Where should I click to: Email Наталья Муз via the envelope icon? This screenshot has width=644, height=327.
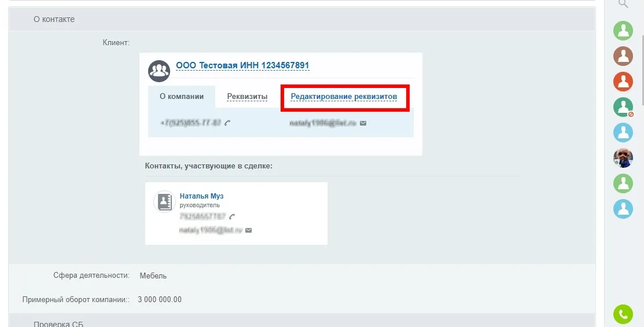[x=248, y=230]
